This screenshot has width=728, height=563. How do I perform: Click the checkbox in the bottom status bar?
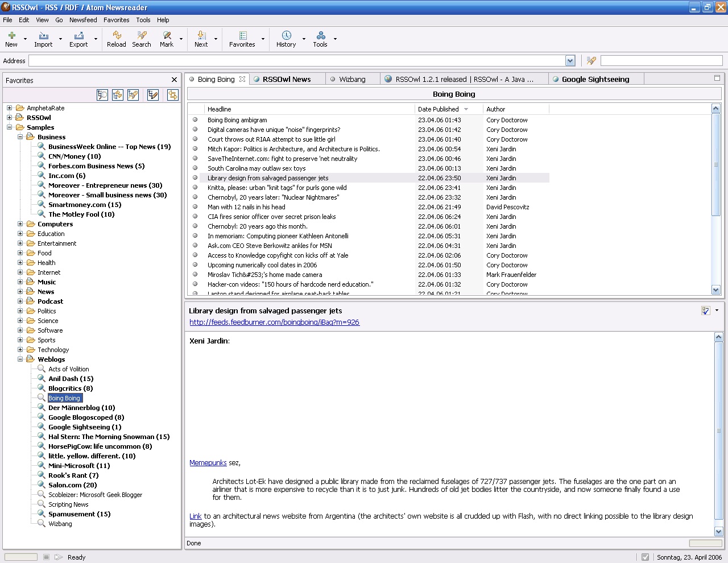645,557
